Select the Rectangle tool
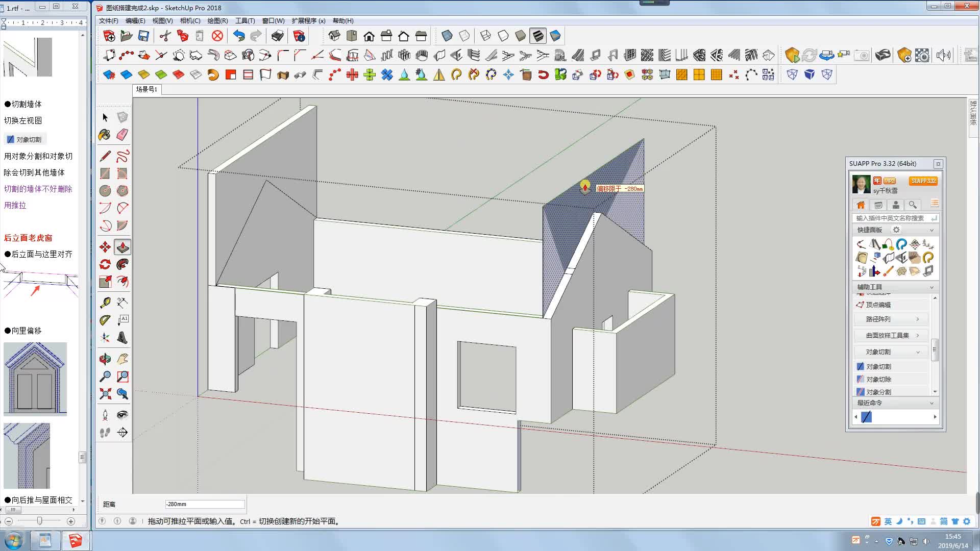 (x=105, y=173)
